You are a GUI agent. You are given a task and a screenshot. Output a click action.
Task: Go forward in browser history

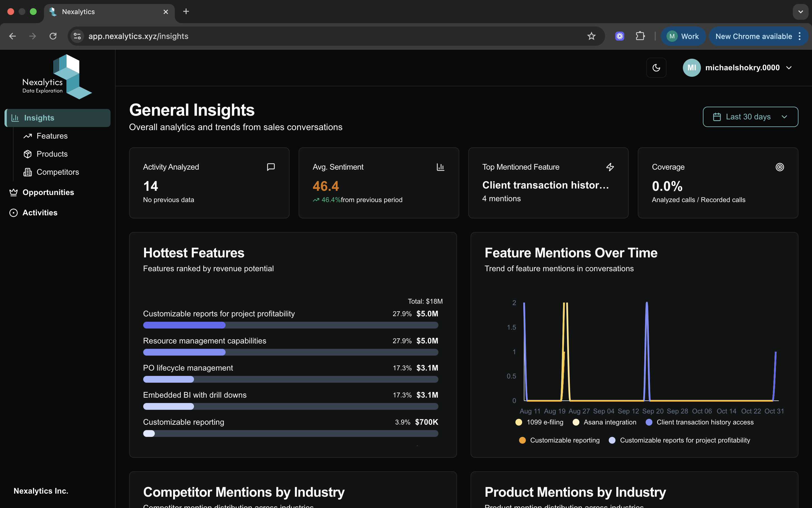pyautogui.click(x=32, y=36)
